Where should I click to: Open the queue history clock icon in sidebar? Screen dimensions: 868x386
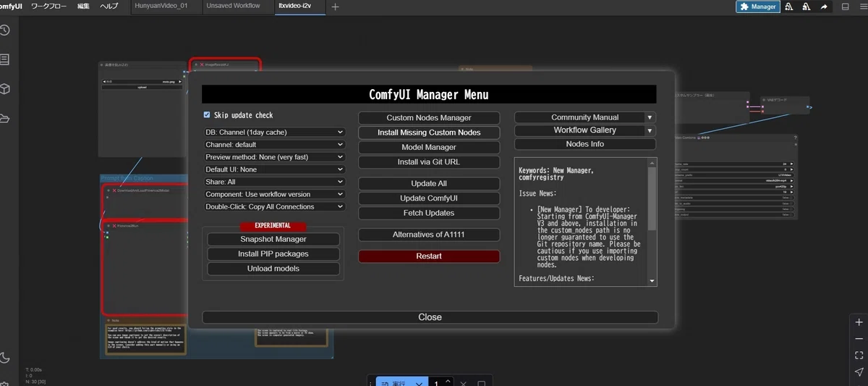[x=4, y=30]
